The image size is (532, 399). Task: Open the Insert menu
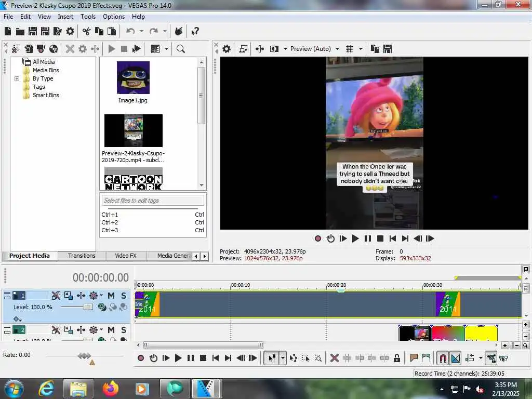pos(65,17)
